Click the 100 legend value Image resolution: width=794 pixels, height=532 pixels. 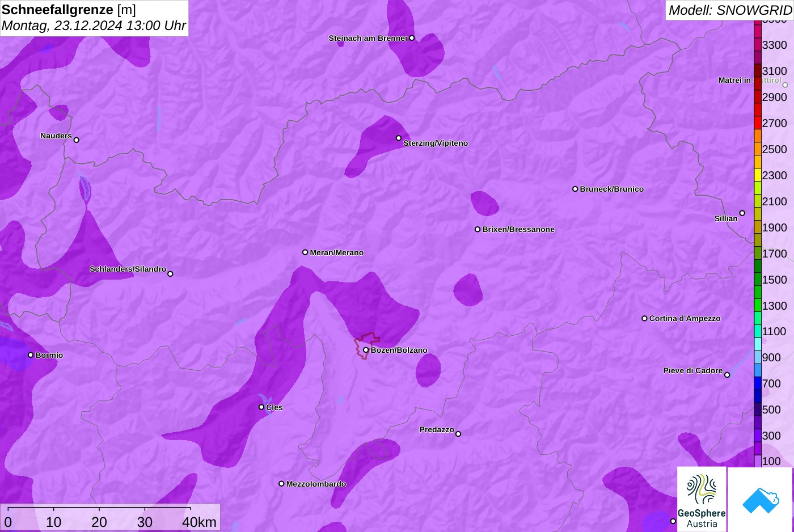(771, 461)
